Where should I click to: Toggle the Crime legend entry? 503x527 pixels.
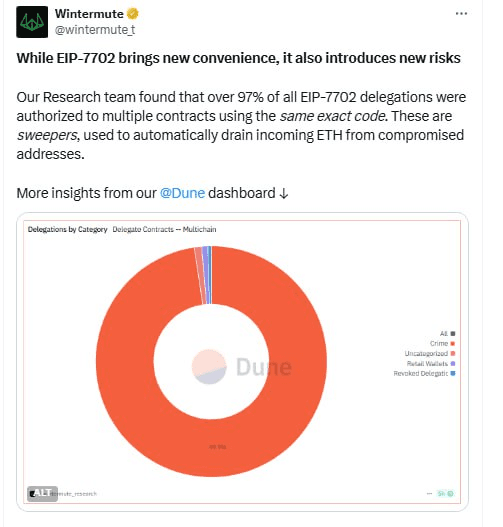442,343
